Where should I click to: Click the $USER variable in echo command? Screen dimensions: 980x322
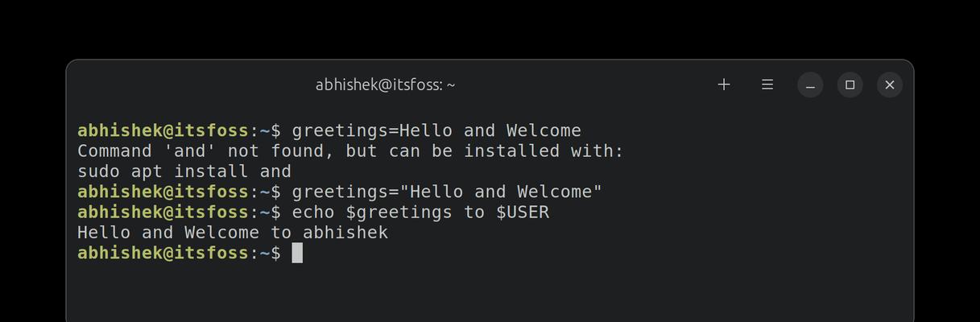[523, 213]
